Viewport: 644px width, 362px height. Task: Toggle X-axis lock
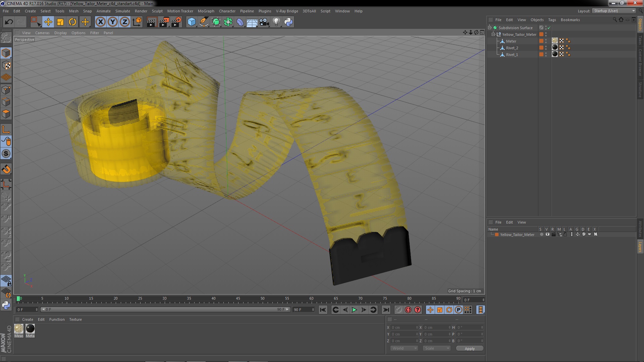point(100,22)
